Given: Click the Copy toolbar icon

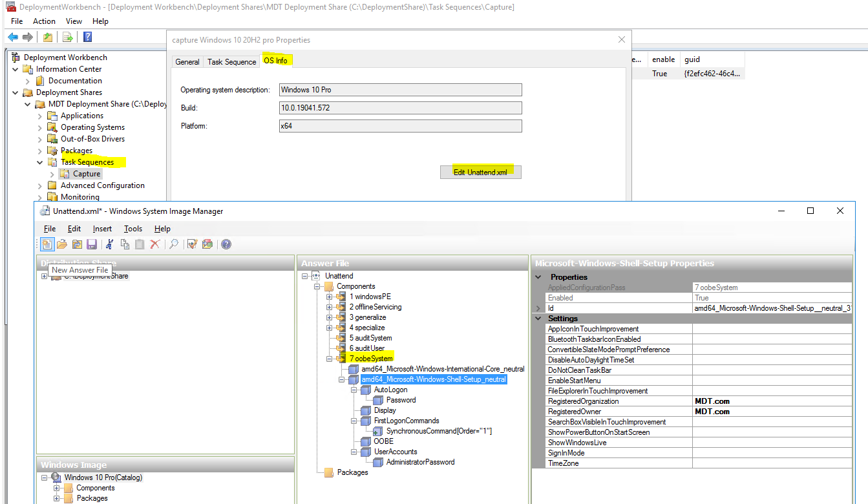Looking at the screenshot, I should coord(125,244).
